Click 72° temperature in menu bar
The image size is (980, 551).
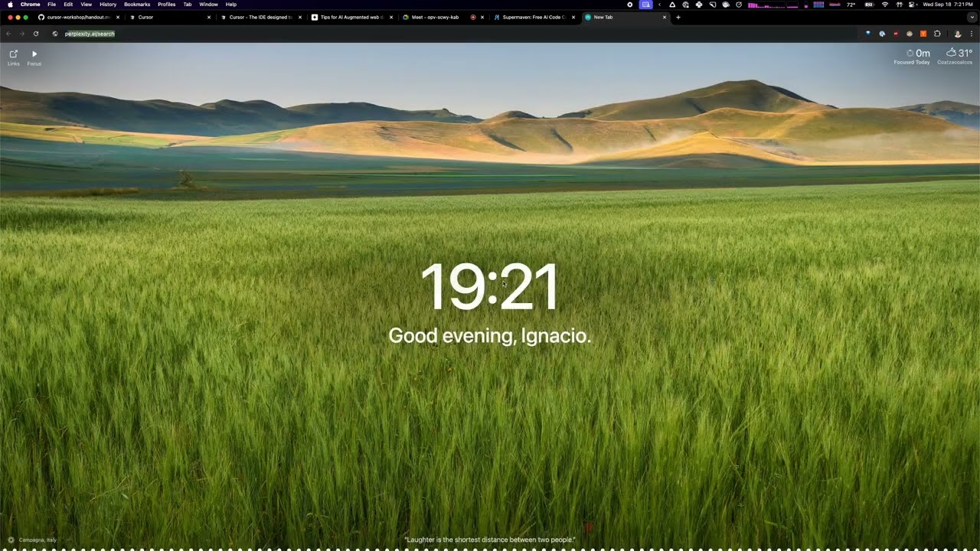(851, 5)
